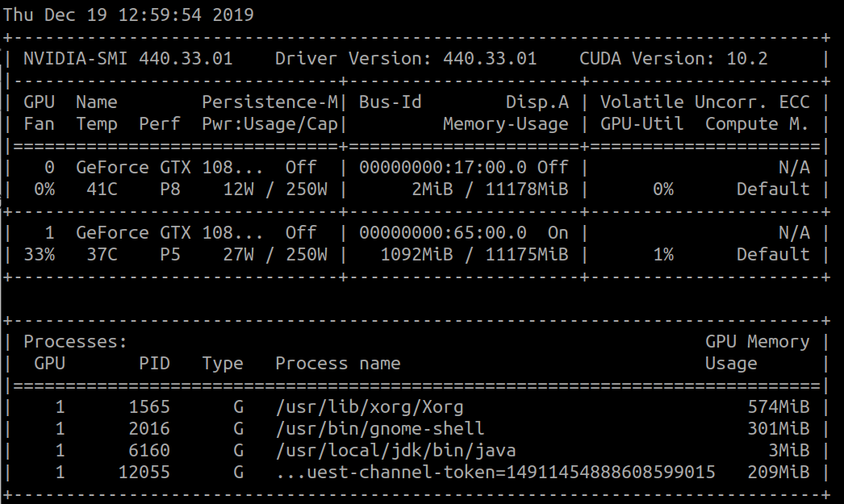Click the 301MiB memory usage
The image size is (844, 504).
point(779,428)
